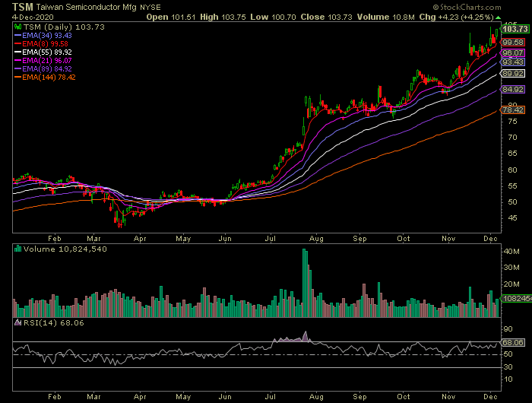Click the Chg +4.23 (+4.25%) value

pos(456,17)
